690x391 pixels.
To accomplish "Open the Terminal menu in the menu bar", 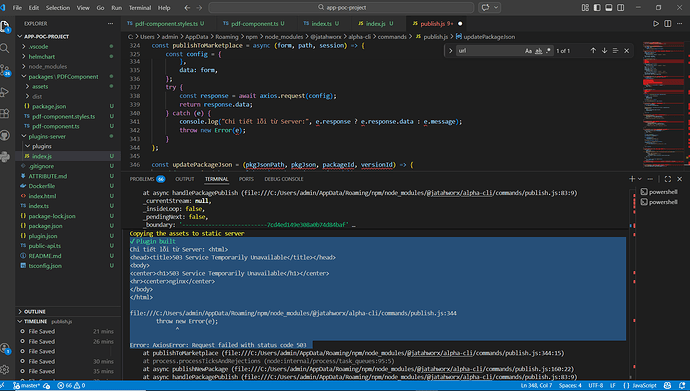I will click(140, 7).
